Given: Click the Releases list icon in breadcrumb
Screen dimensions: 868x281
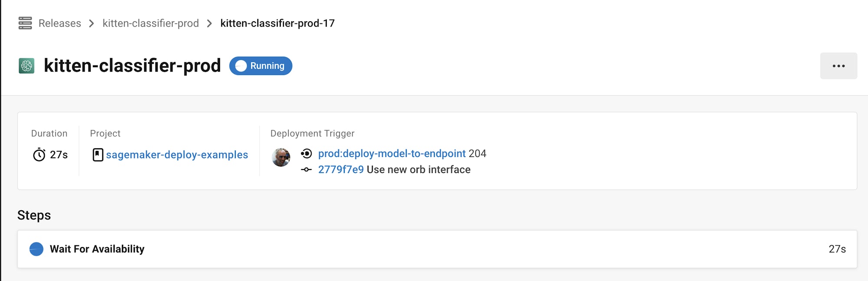Looking at the screenshot, I should [25, 23].
